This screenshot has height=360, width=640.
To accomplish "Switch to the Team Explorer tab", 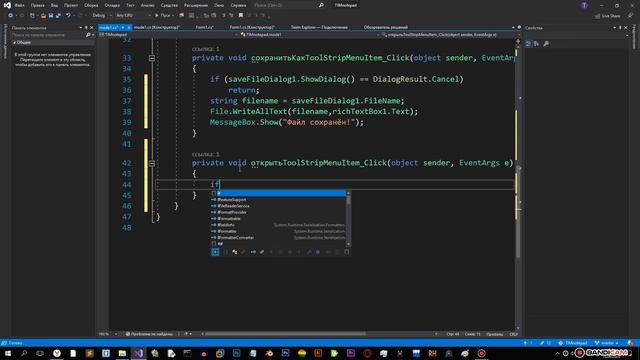I will click(319, 27).
